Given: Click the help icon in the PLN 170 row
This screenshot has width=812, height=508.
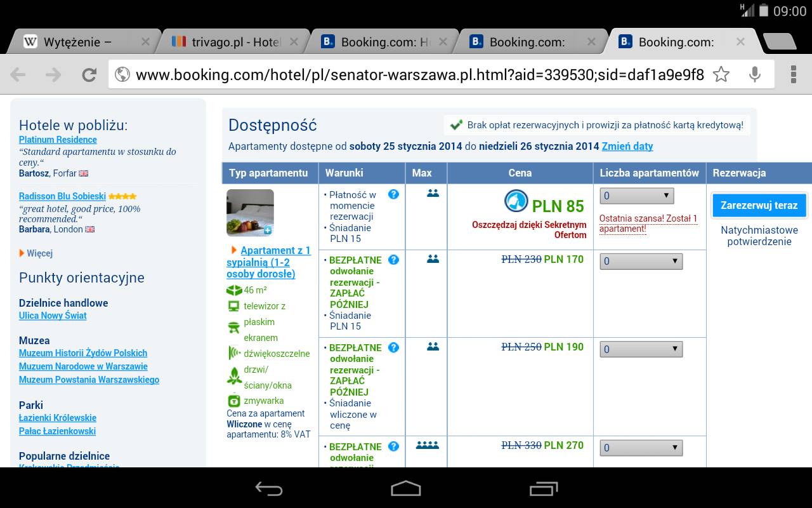Looking at the screenshot, I should pyautogui.click(x=393, y=260).
